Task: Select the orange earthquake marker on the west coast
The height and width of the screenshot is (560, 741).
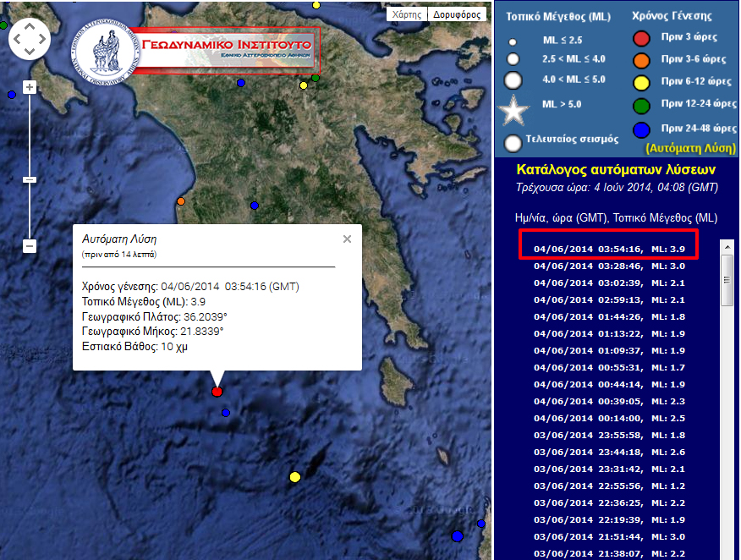Action: tap(181, 201)
